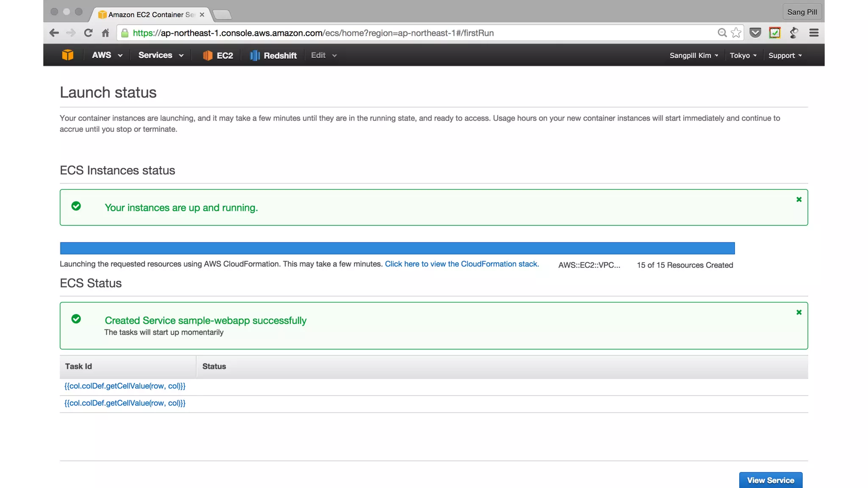Screen dimensions: 868x488
Task: Click the AWS cube home icon
Action: coord(67,55)
